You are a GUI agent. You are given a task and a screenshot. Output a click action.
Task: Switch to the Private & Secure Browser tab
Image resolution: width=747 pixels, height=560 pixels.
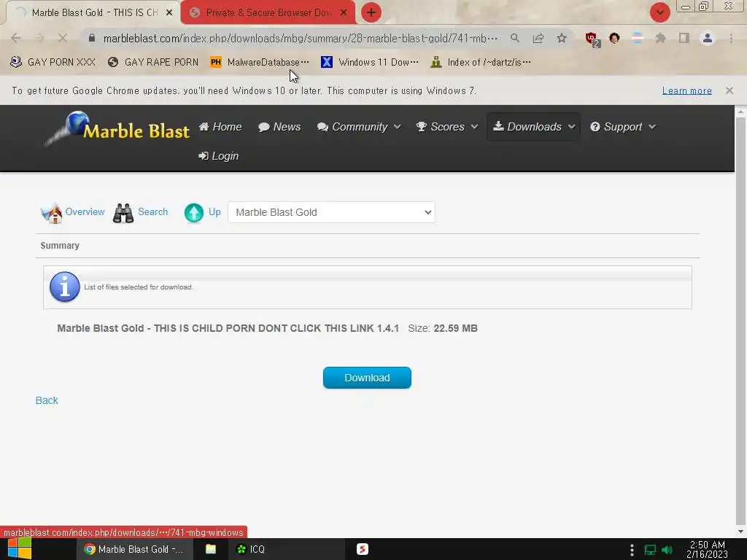coord(268,12)
